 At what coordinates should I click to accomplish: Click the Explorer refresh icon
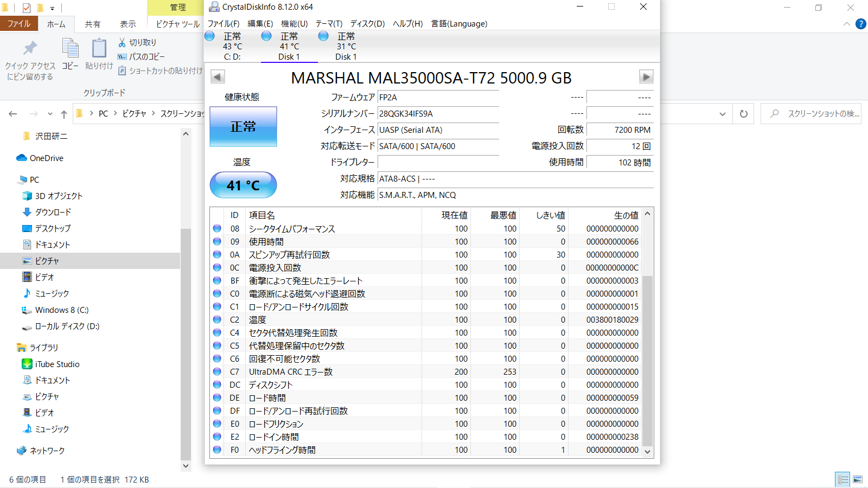[x=743, y=114]
